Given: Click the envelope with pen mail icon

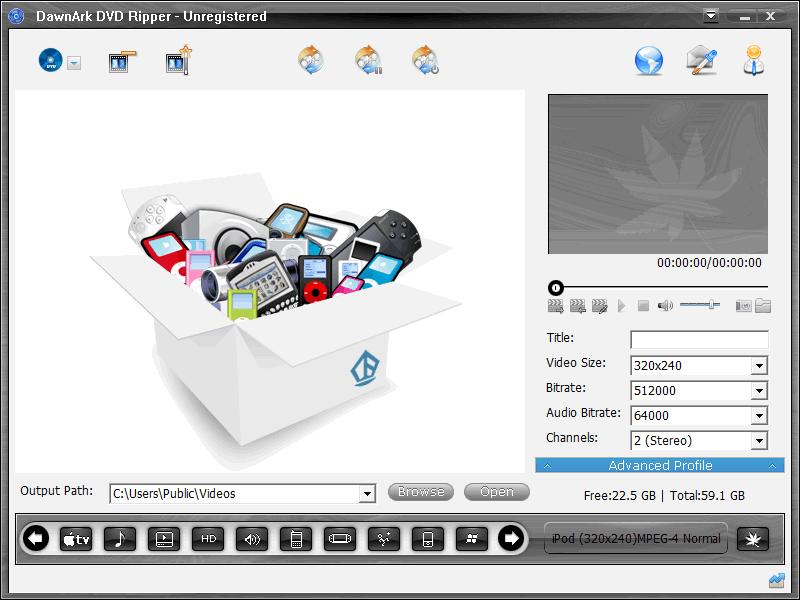Looking at the screenshot, I should coord(702,60).
